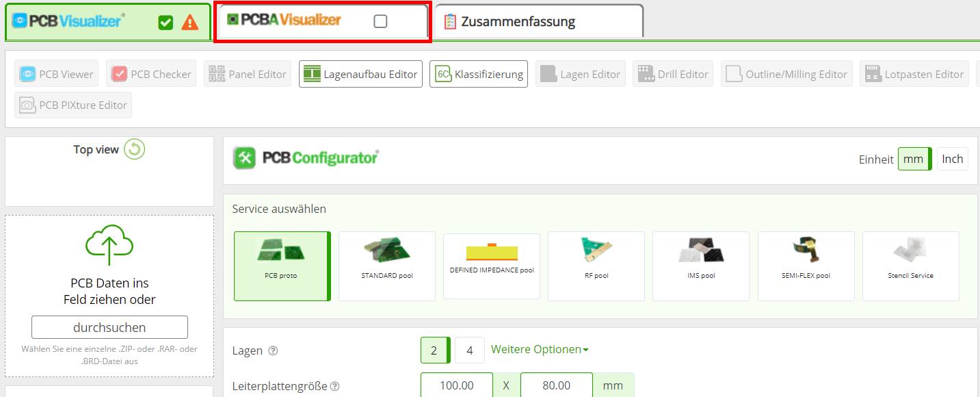
Task: Select the STANDARD pool service
Action: pyautogui.click(x=387, y=266)
